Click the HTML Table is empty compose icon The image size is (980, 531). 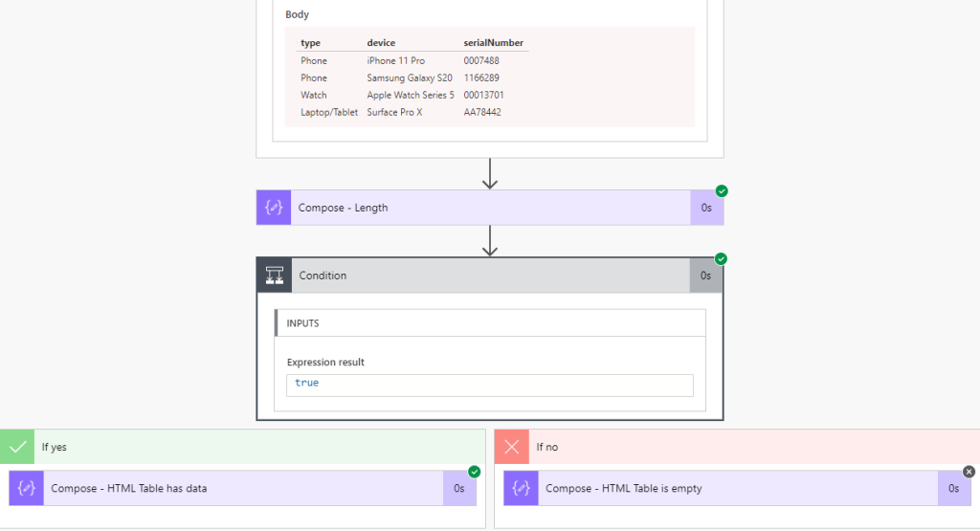click(x=522, y=488)
